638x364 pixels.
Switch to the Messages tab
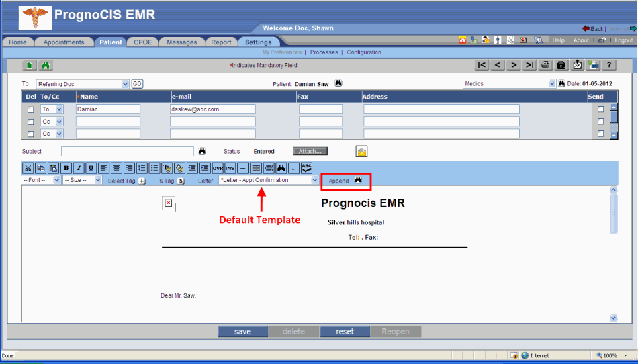(x=181, y=42)
